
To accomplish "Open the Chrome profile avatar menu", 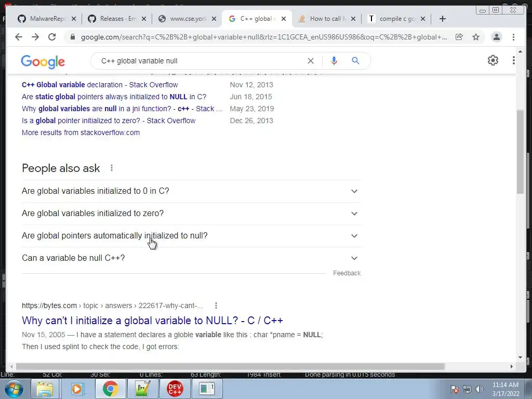I will pos(496,37).
